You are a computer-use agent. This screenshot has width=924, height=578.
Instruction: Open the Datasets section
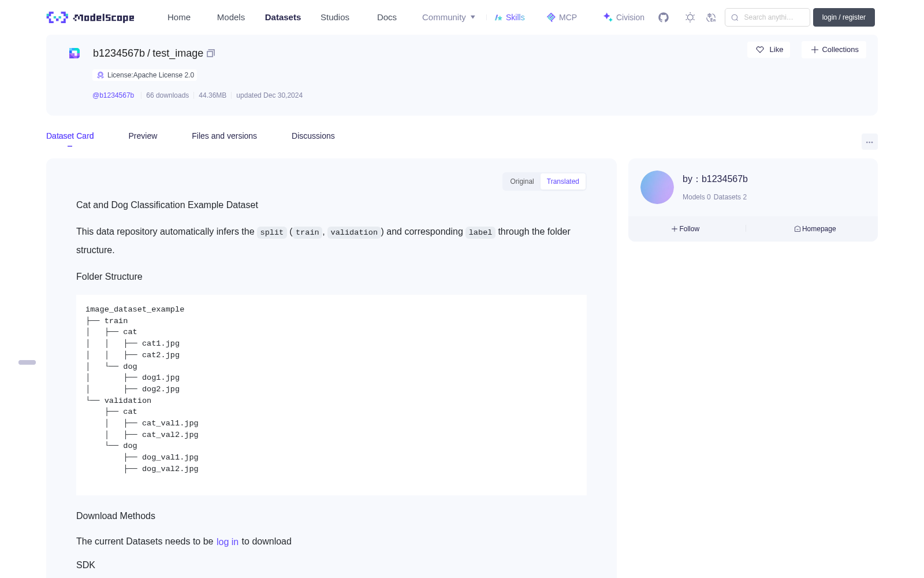point(283,17)
